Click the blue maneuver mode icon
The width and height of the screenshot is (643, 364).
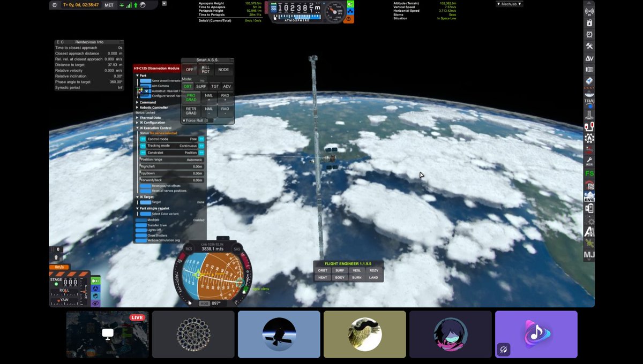(95, 288)
